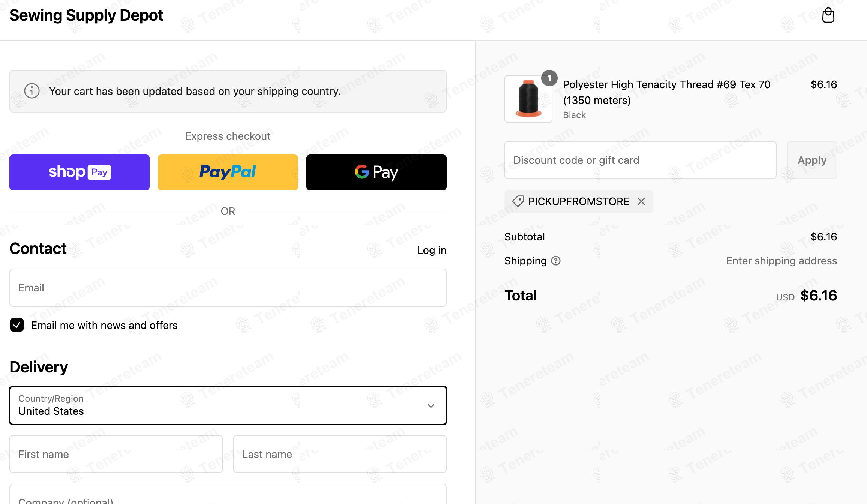Viewport: 867px width, 504px height.
Task: Click the First name field
Action: point(116,454)
